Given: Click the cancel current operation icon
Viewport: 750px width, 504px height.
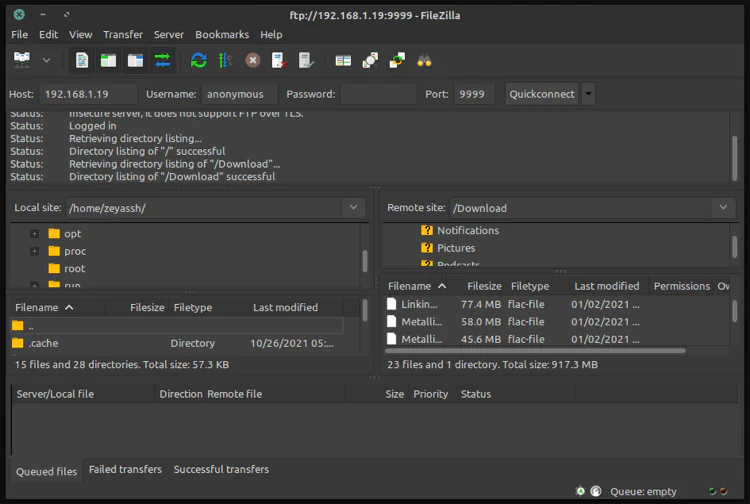Looking at the screenshot, I should coord(253,61).
